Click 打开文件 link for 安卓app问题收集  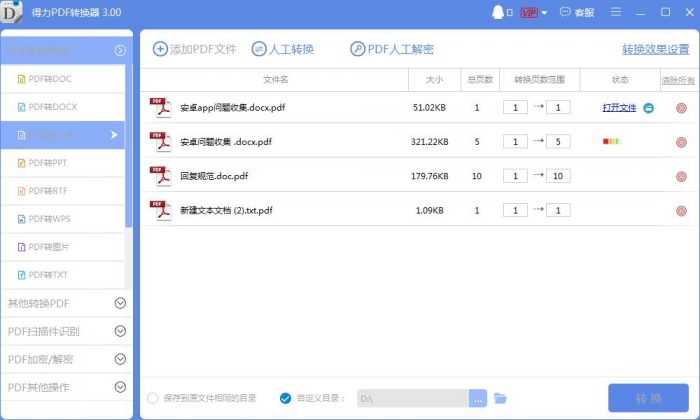tap(619, 108)
